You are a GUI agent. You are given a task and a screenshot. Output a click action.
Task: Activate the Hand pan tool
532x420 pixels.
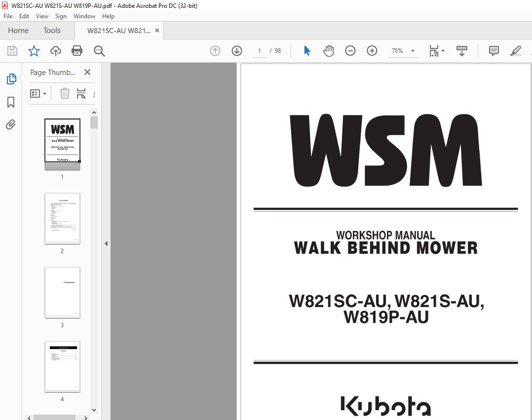[x=329, y=51]
